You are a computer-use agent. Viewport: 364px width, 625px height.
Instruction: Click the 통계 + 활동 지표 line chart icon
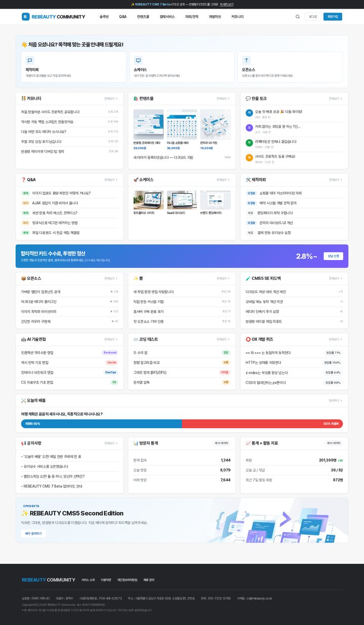248,443
